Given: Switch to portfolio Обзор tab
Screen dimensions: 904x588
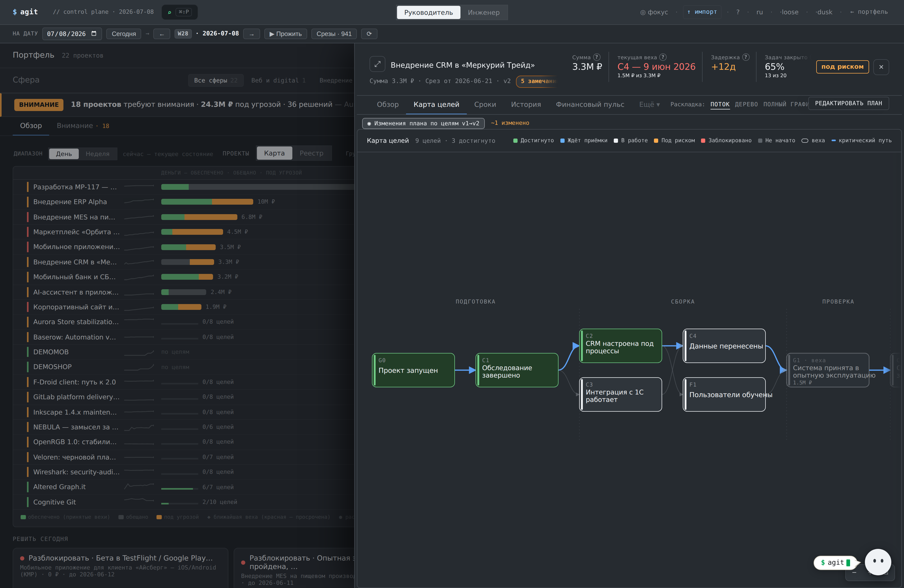Looking at the screenshot, I should 31,126.
